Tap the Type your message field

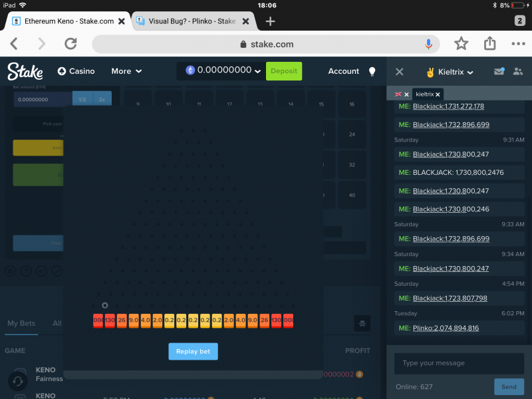pos(459,363)
